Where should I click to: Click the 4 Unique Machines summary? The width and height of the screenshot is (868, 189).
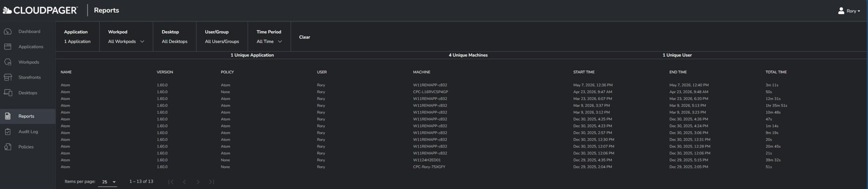coord(468,55)
